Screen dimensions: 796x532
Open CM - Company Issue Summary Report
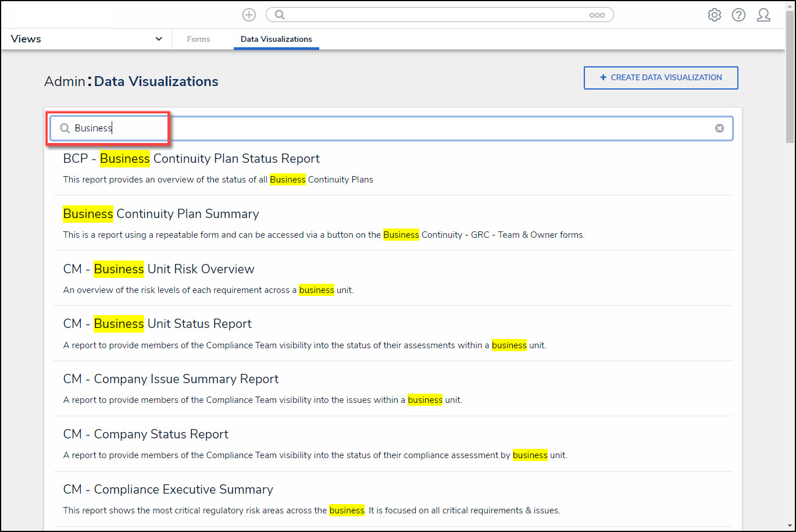click(171, 379)
